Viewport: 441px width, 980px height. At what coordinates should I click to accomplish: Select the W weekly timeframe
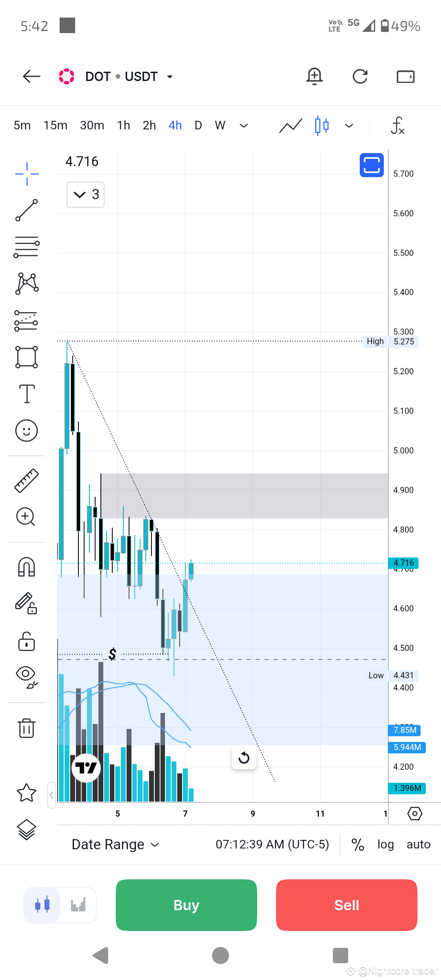click(x=220, y=125)
